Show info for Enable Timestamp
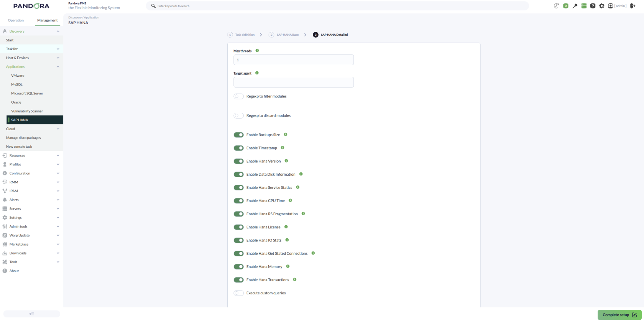 [283, 148]
